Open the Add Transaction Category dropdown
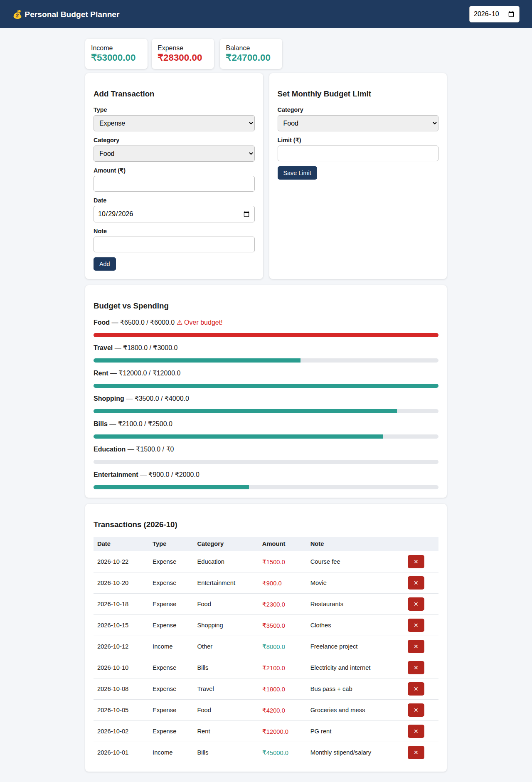This screenshot has width=532, height=782. click(x=174, y=154)
